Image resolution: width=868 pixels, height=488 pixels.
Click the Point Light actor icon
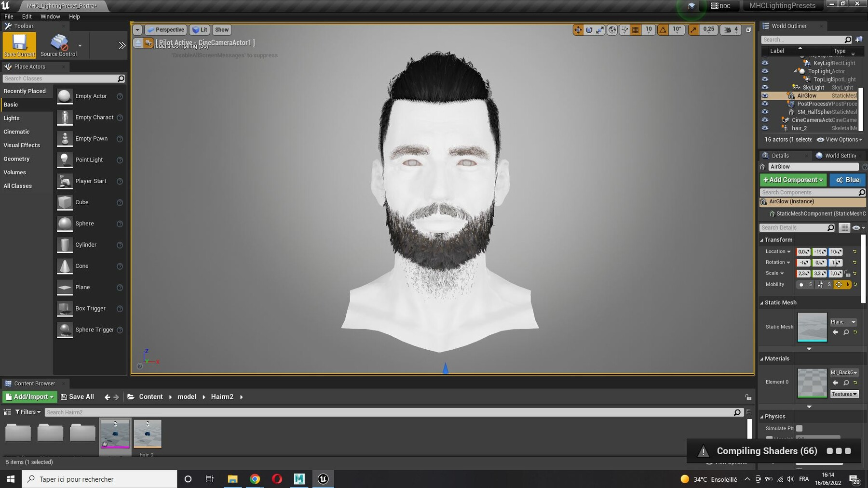pyautogui.click(x=65, y=160)
